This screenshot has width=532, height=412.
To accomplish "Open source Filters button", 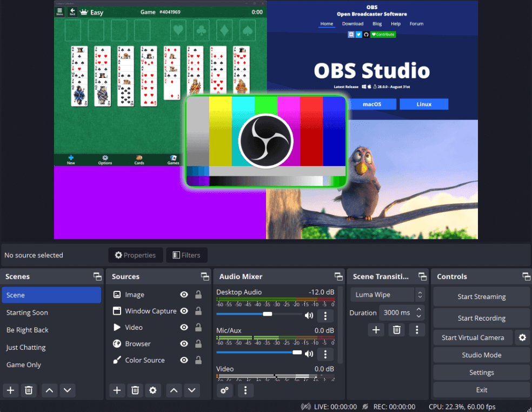I will click(x=187, y=255).
